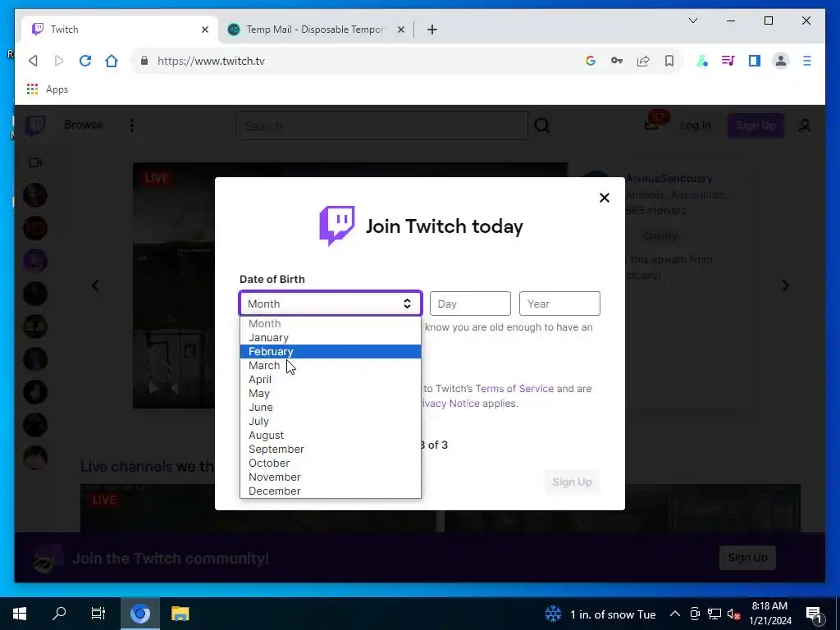The image size is (840, 630).
Task: Click the Sign Up button in dialog
Action: tap(572, 482)
